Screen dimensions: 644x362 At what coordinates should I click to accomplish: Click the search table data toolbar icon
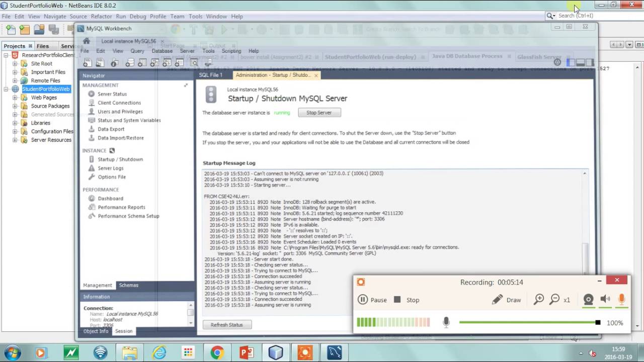click(x=194, y=63)
